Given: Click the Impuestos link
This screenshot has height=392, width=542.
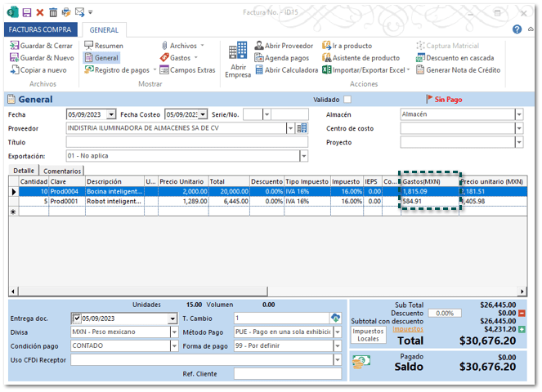Looking at the screenshot, I should (x=408, y=329).
